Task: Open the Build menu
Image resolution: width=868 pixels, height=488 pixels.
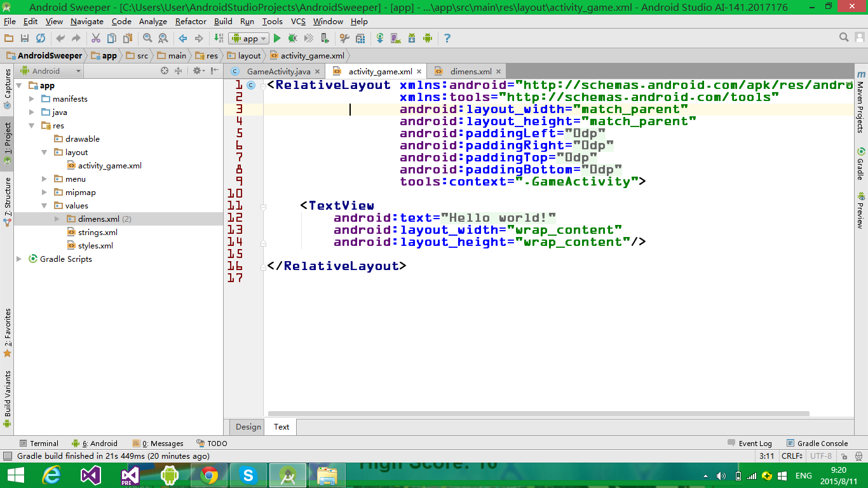Action: [x=223, y=21]
